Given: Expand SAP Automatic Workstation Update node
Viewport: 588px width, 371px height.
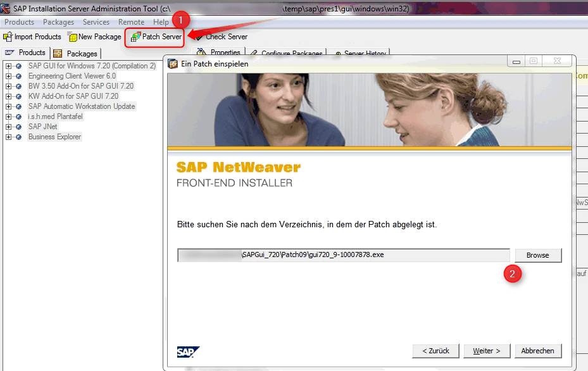Looking at the screenshot, I should click(x=8, y=106).
